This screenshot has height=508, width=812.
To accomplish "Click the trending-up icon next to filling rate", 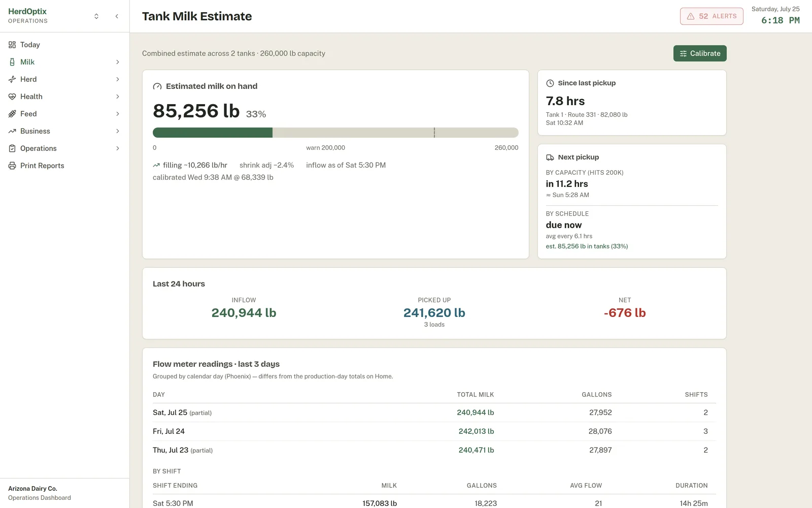I will pyautogui.click(x=156, y=165).
